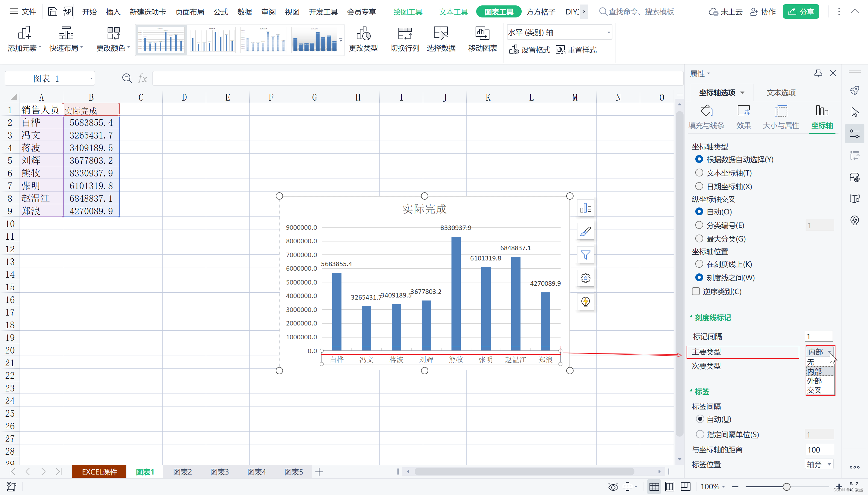The width and height of the screenshot is (868, 495).
Task: Open Quick Layout (快速布局) icon
Action: click(66, 33)
